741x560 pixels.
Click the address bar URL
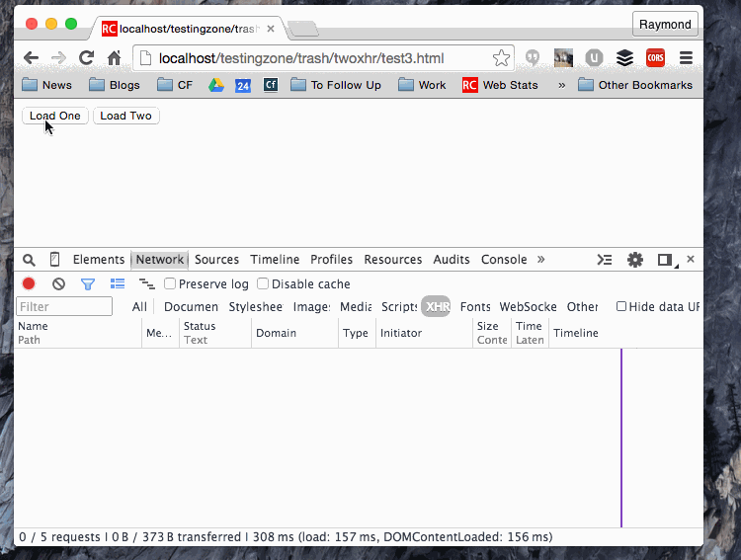[x=301, y=58]
